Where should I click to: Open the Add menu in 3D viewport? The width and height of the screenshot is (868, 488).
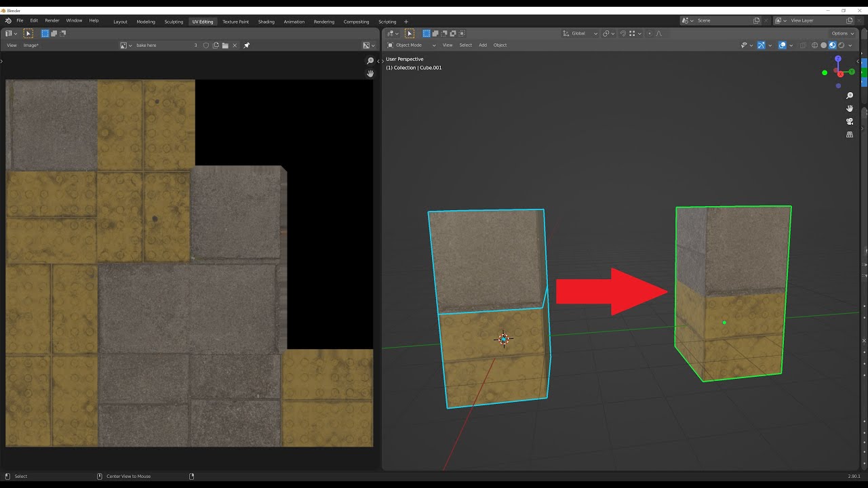point(483,45)
